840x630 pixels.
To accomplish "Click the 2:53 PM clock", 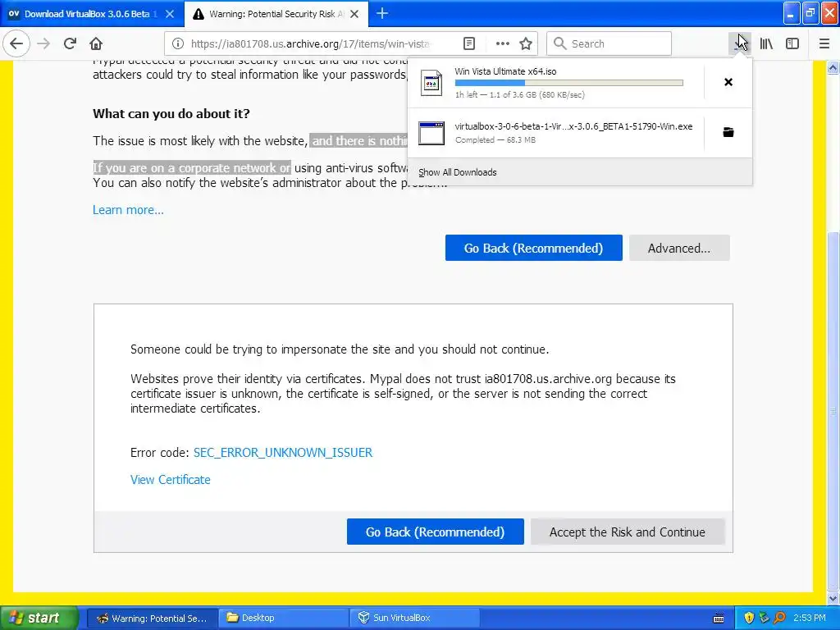I will 810,619.
